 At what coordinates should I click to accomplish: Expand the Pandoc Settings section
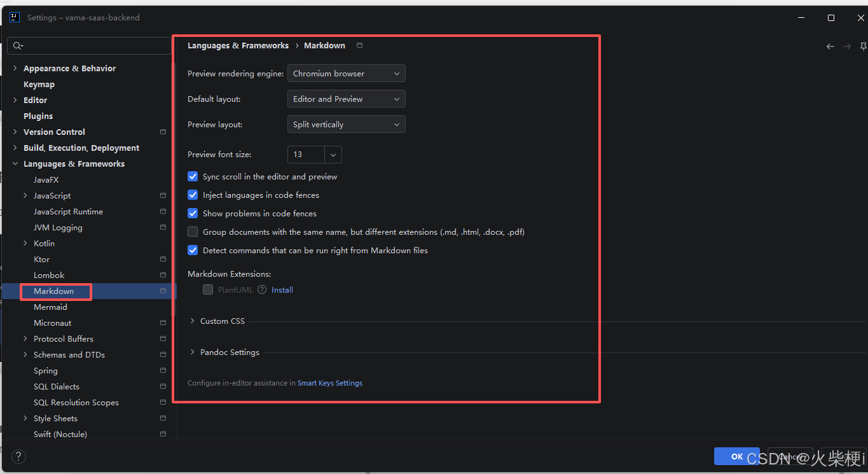[x=193, y=352]
